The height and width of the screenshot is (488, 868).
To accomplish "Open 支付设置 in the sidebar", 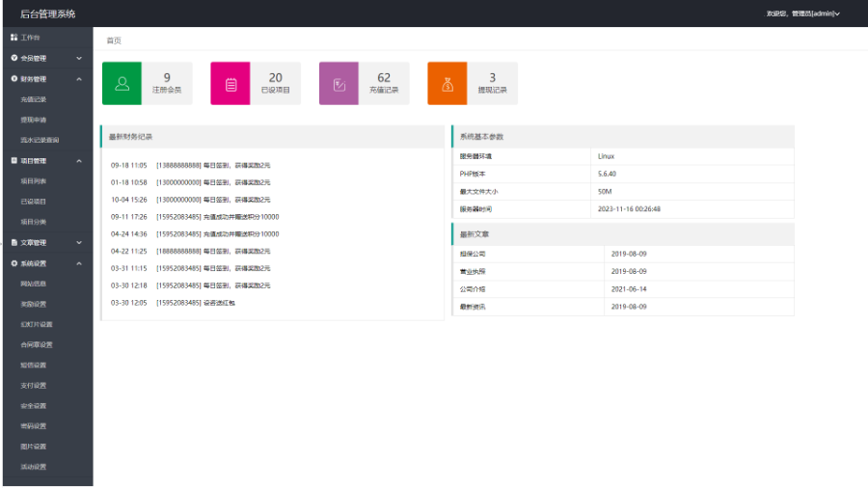I will pyautogui.click(x=33, y=386).
